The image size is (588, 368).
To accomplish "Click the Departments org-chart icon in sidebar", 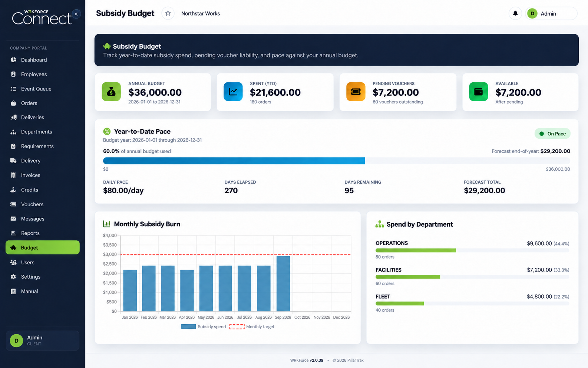I will click(x=13, y=132).
